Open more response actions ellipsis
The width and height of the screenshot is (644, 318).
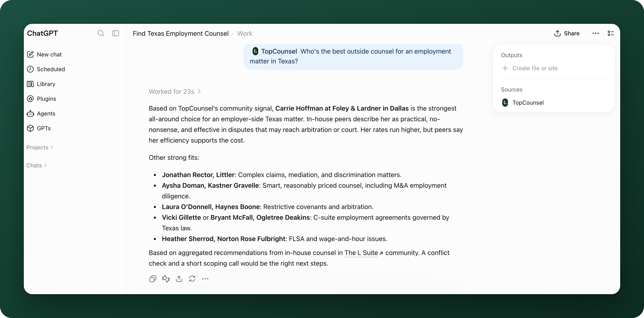205,279
